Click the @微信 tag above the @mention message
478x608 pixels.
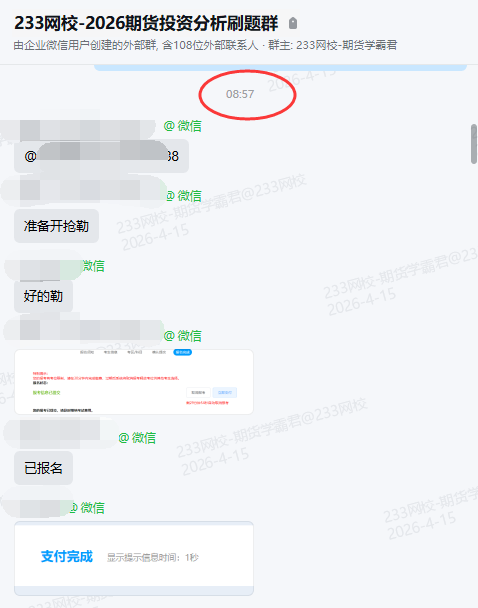[183, 126]
